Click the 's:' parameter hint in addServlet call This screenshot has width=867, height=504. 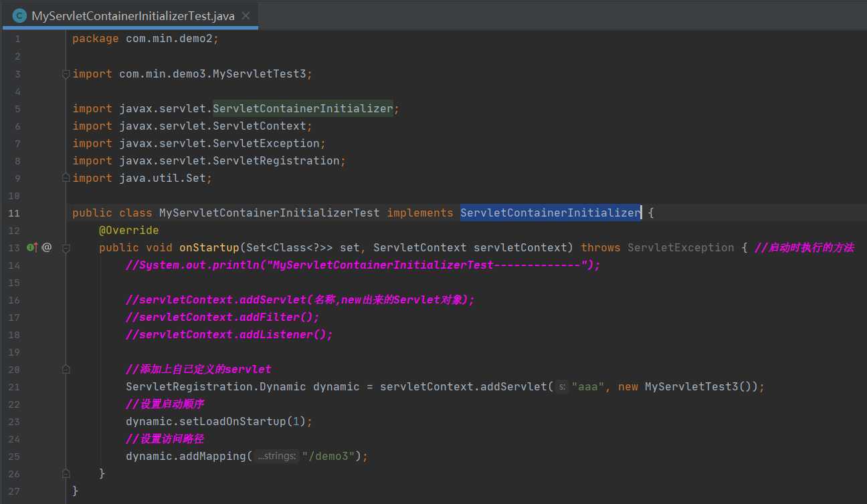point(562,387)
